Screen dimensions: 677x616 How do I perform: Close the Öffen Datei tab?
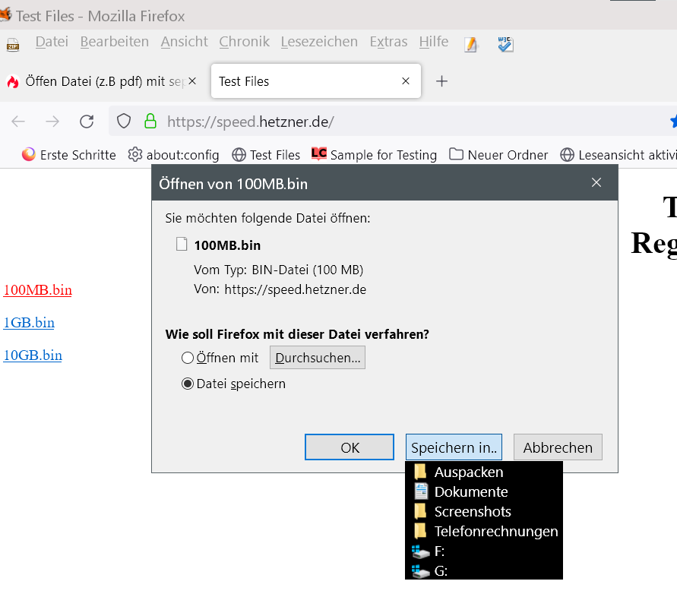point(192,81)
